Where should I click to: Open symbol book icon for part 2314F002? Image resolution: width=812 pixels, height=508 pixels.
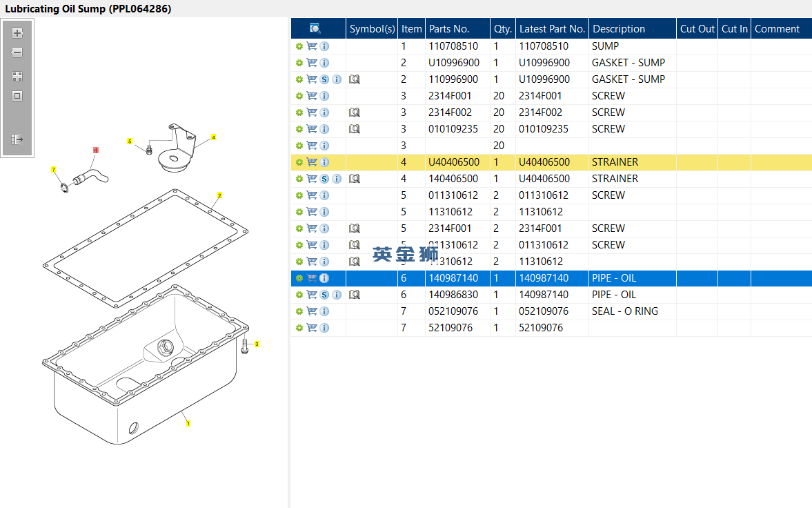[x=354, y=113]
